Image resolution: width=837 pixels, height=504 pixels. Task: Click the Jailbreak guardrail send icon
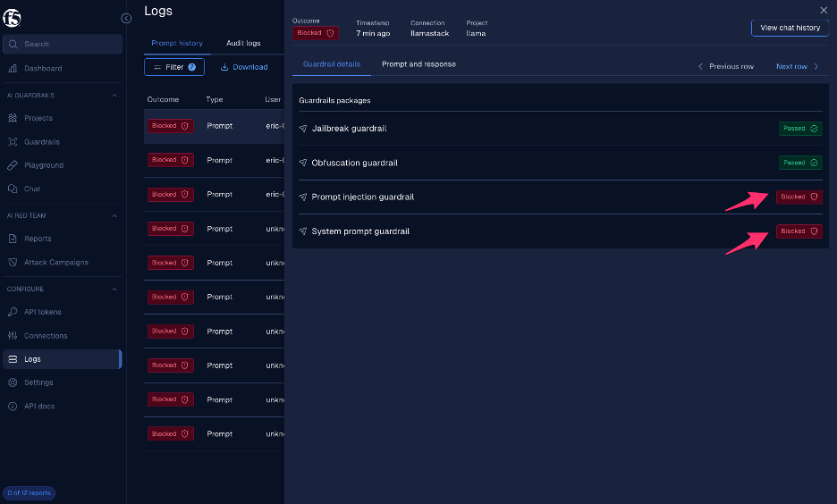[x=302, y=129]
